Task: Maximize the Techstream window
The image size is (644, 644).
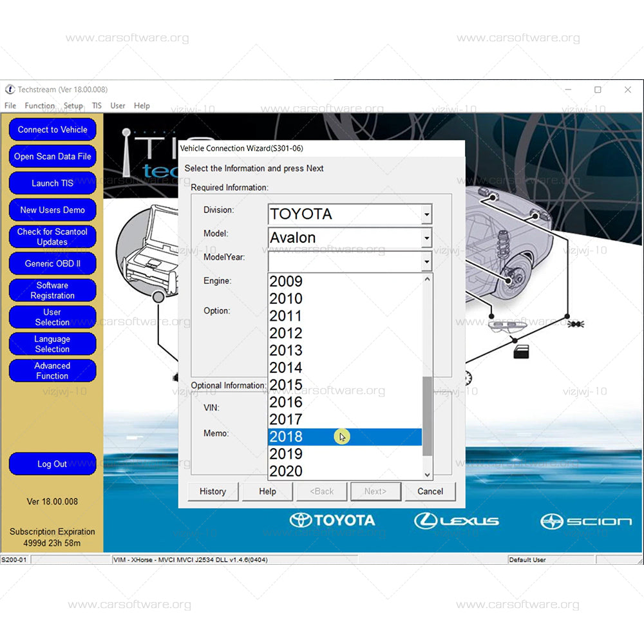Action: (x=598, y=90)
